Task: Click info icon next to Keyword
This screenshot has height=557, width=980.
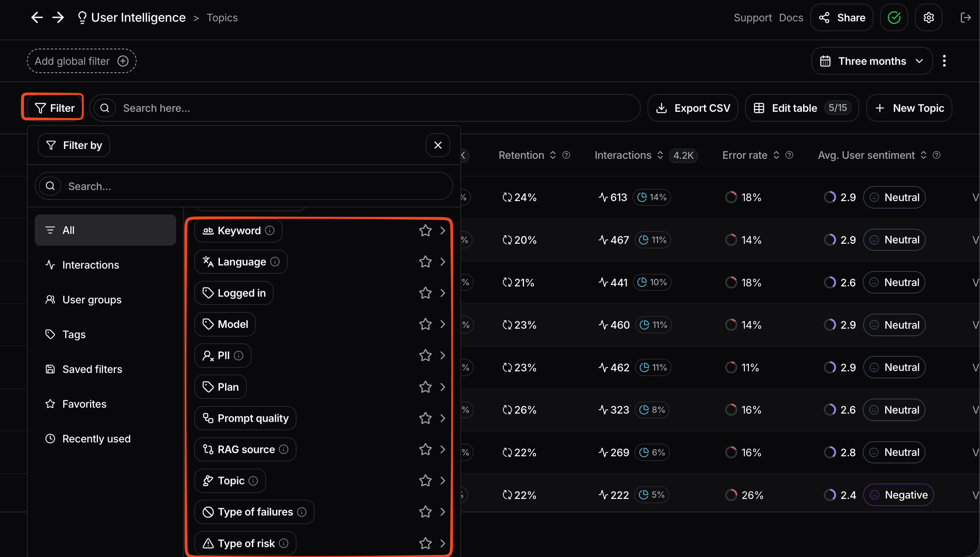Action: point(270,230)
